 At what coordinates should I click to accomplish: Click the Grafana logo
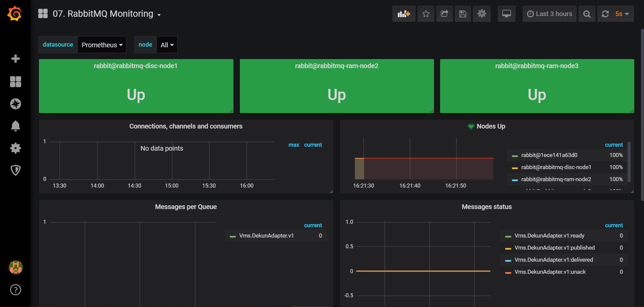(x=14, y=14)
